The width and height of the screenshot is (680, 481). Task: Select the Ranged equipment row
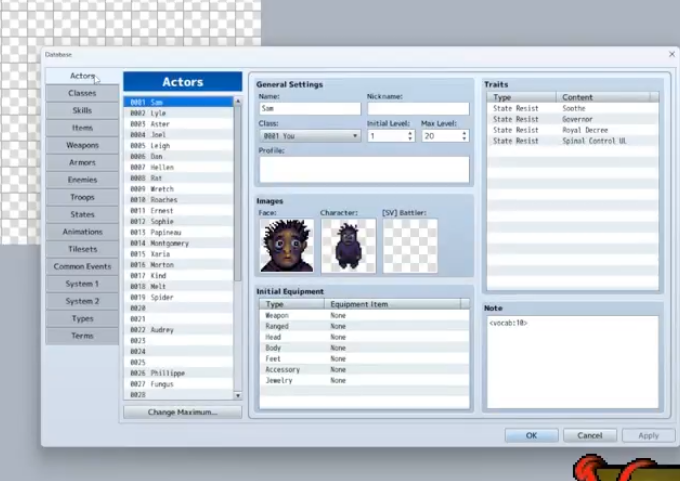364,326
